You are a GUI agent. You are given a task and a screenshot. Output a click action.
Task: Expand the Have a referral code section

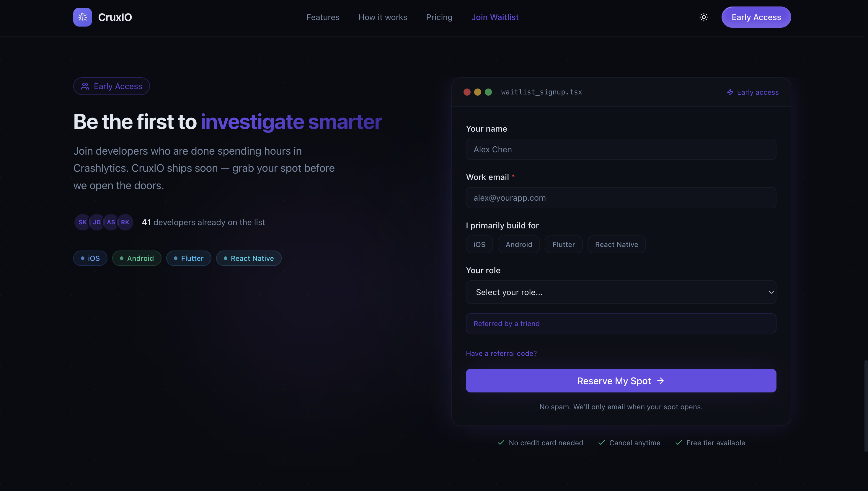pyautogui.click(x=501, y=353)
